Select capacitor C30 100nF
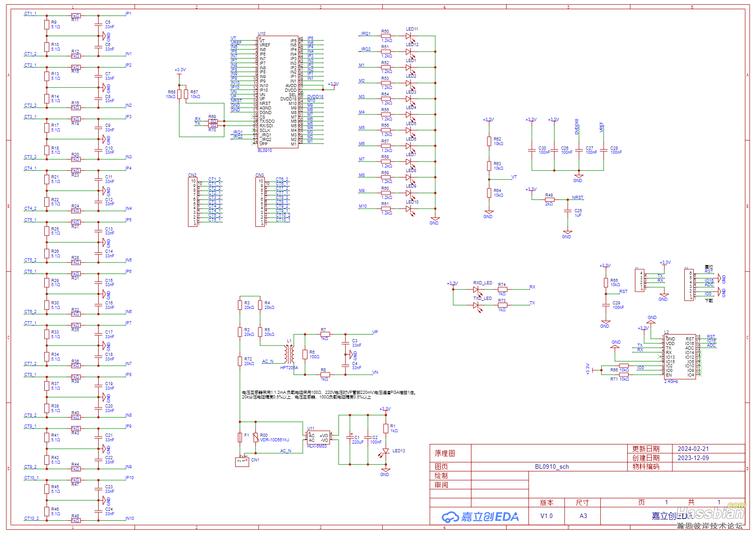Image resolution: width=756 pixels, height=534 pixels. tap(532, 150)
